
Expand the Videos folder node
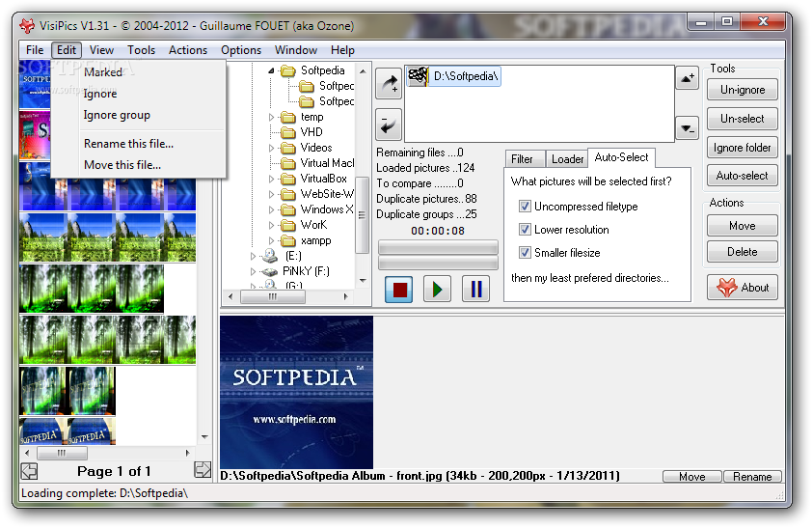tap(271, 149)
